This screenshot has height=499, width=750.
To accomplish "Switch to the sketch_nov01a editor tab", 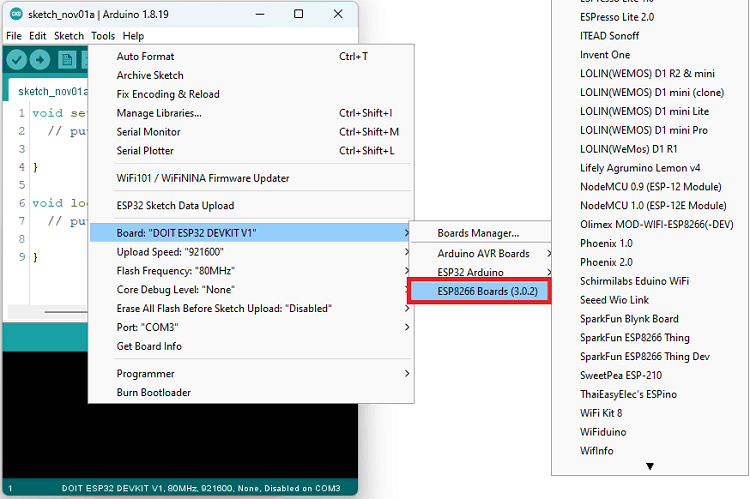I will pyautogui.click(x=50, y=90).
